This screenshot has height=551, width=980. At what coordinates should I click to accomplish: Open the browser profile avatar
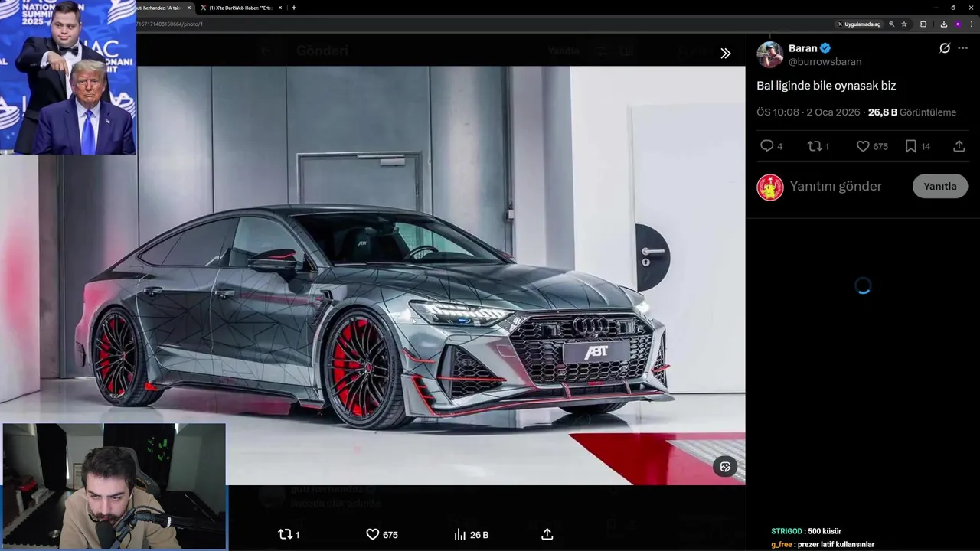coord(958,24)
